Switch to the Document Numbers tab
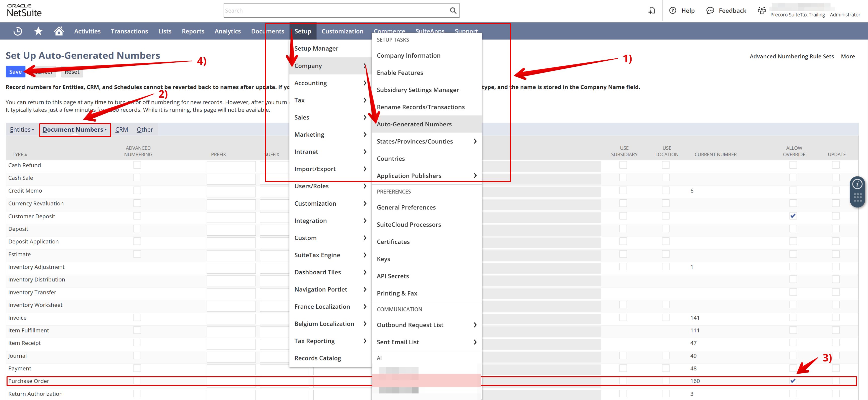 [x=74, y=129]
